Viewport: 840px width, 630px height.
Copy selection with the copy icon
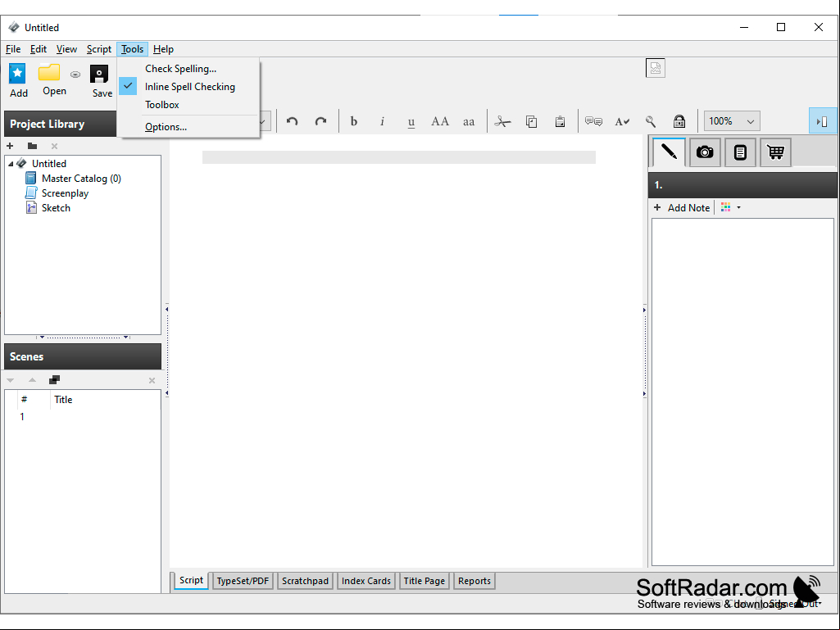(x=531, y=121)
